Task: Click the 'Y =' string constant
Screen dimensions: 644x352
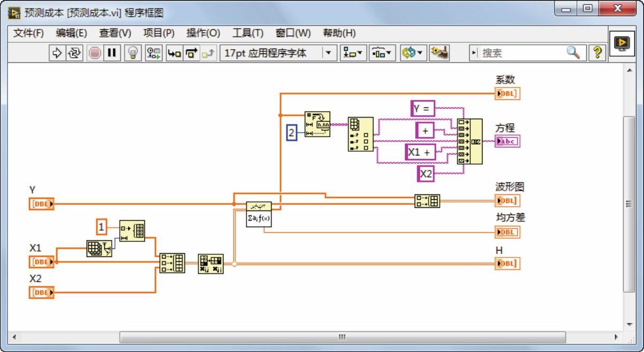Action: pyautogui.click(x=423, y=108)
